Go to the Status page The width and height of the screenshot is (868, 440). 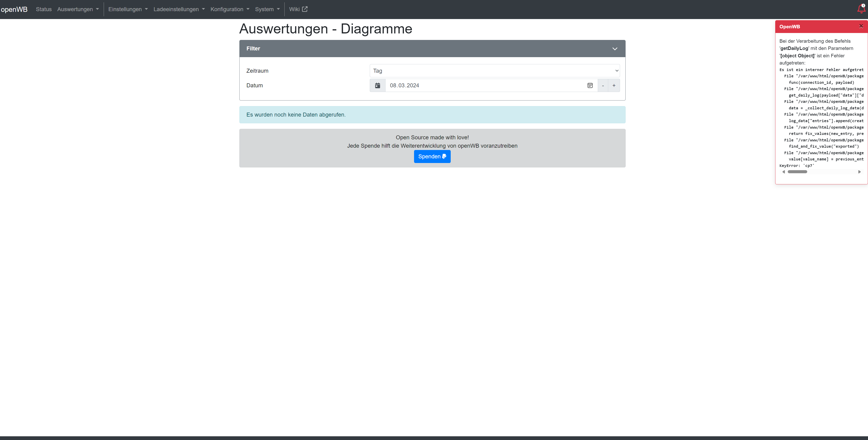click(x=44, y=9)
